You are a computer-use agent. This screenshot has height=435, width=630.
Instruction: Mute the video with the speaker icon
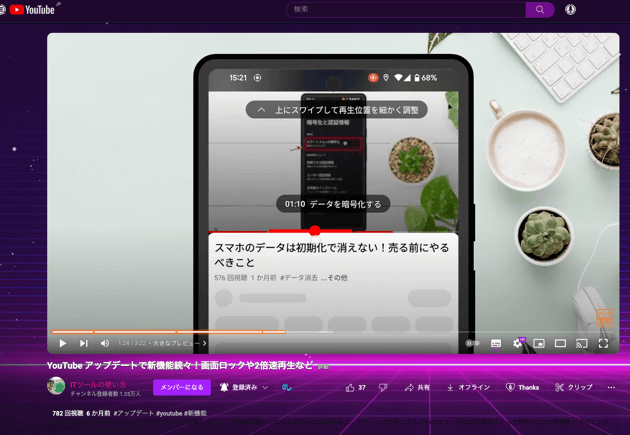click(x=105, y=343)
